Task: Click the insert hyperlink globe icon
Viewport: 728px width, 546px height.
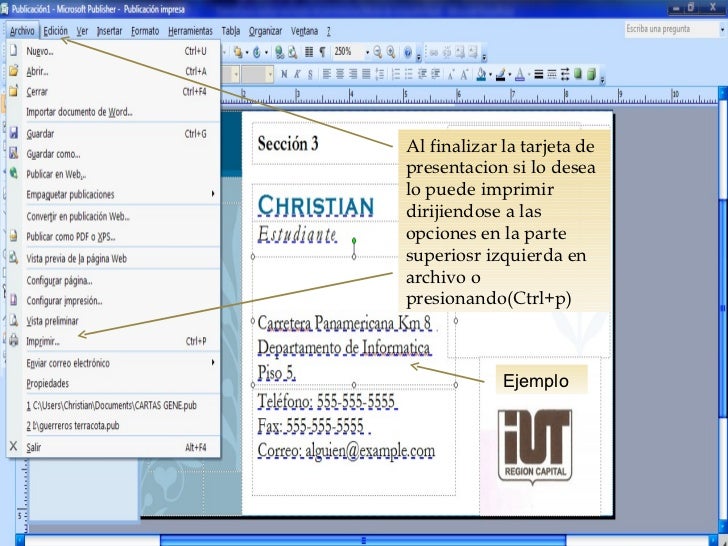Action: 280,52
